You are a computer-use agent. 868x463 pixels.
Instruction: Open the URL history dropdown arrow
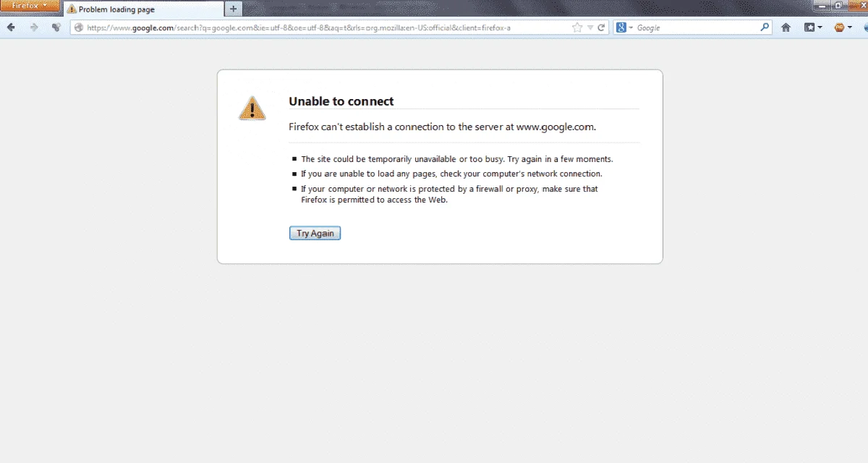click(x=590, y=27)
